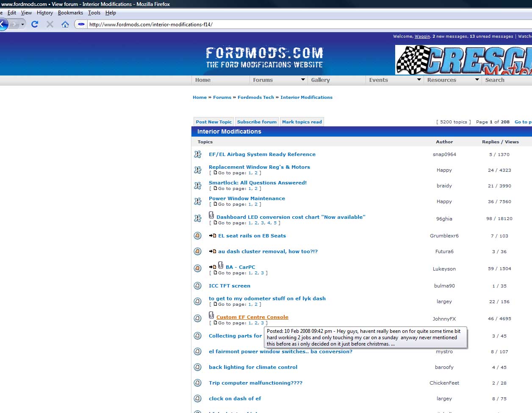Viewport: 532px width, 413px height.
Task: Open the Bookmarks menu
Action: pos(70,13)
